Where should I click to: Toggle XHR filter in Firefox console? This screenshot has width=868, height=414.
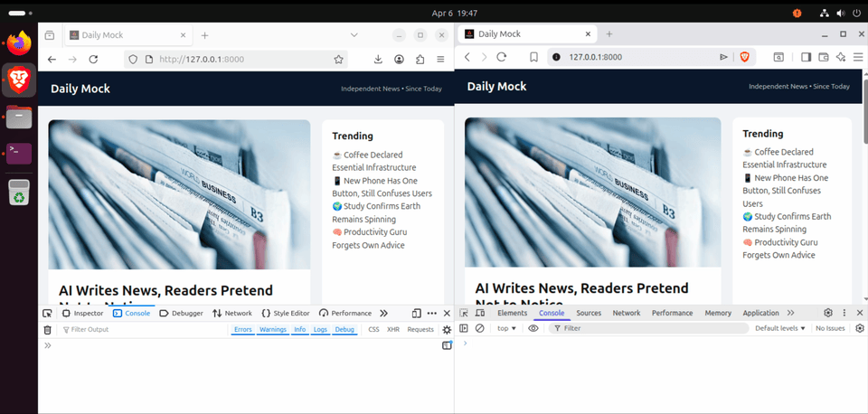click(x=393, y=330)
